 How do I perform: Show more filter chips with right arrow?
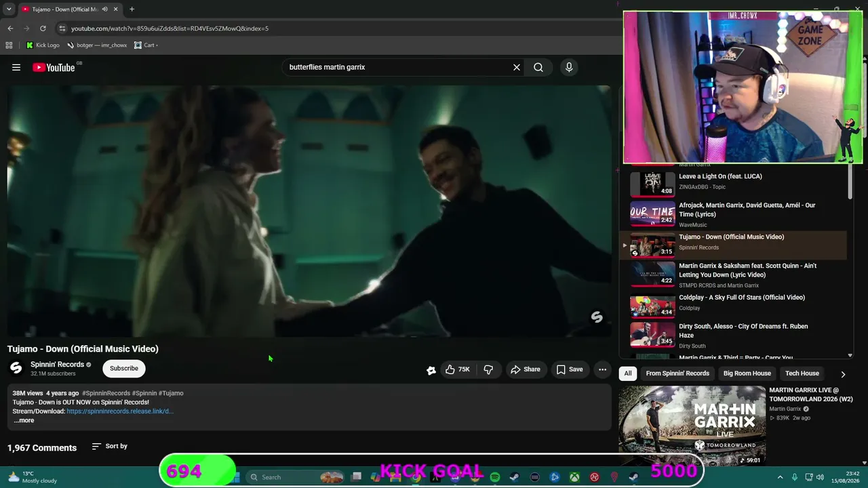tap(843, 374)
